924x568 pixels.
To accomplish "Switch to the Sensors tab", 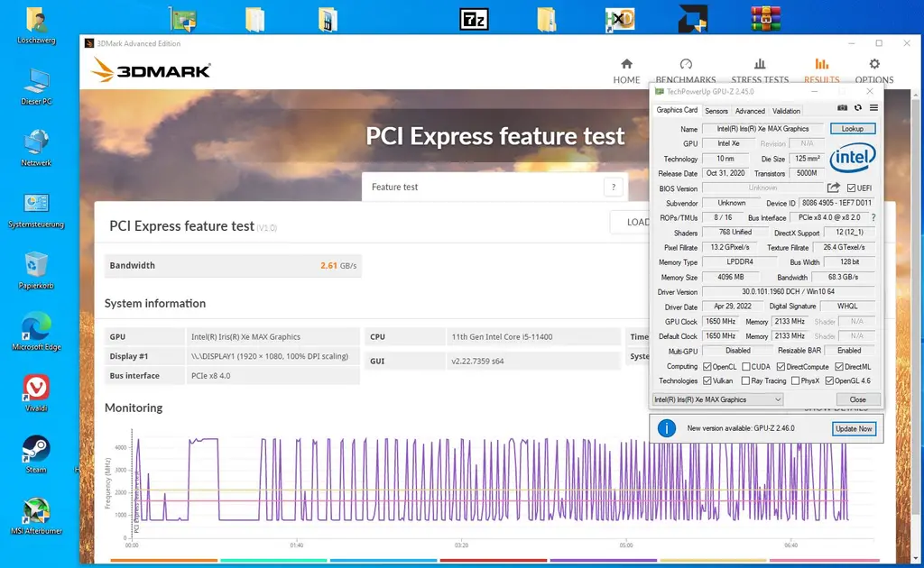I will tap(716, 111).
